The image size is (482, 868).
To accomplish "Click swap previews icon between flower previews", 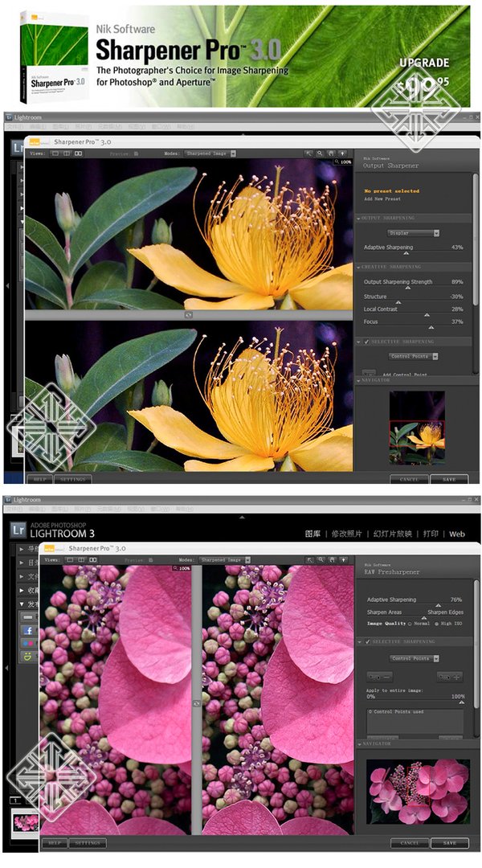I will click(189, 314).
